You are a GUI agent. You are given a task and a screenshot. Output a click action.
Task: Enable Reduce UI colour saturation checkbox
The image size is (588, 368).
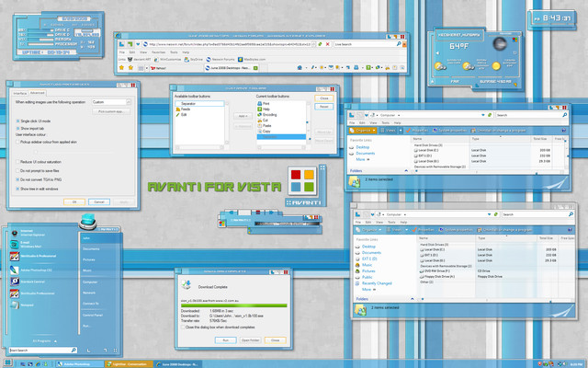point(17,162)
